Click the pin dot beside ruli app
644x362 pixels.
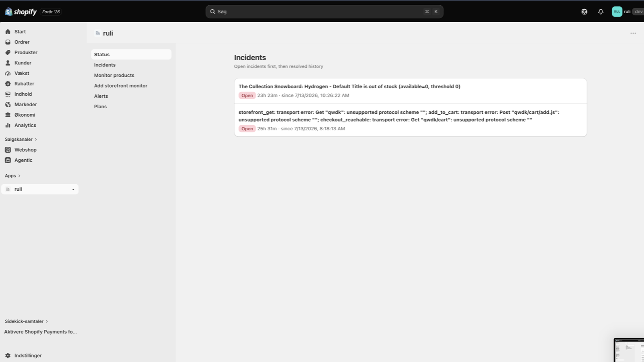pos(73,189)
